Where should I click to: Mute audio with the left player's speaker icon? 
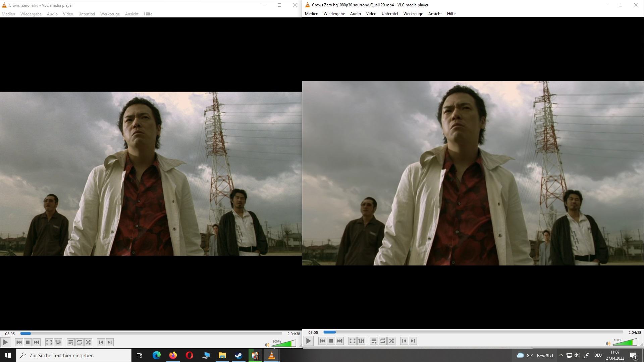click(x=267, y=345)
